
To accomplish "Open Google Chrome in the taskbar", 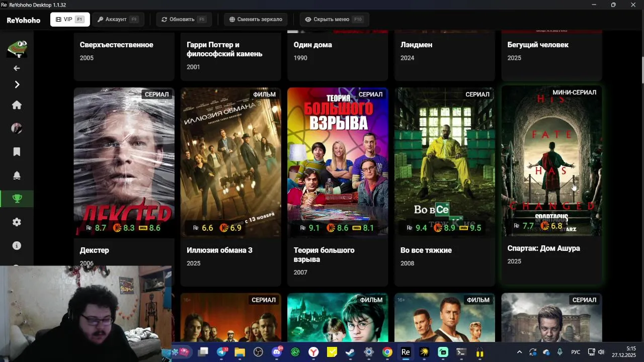I will click(x=387, y=352).
